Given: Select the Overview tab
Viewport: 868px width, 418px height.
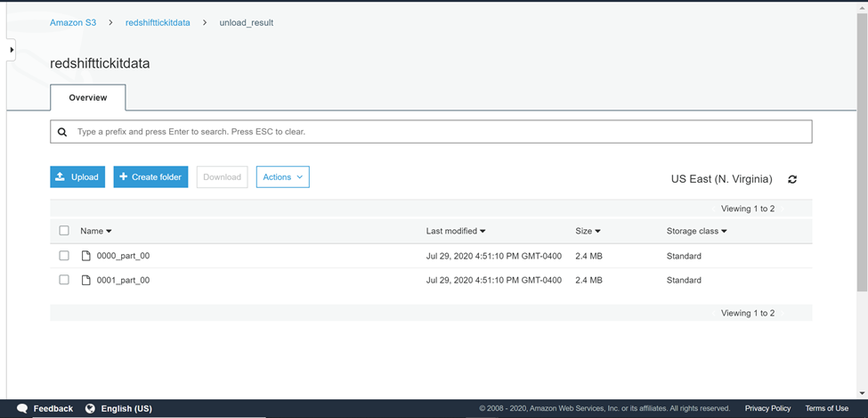Looking at the screenshot, I should coord(88,97).
